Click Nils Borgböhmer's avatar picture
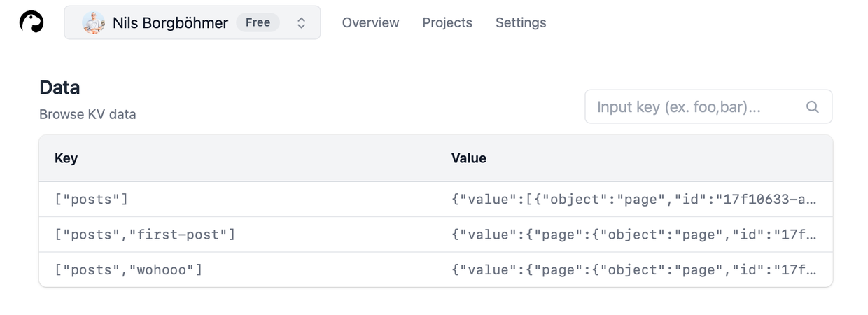Image resolution: width=868 pixels, height=315 pixels. tap(94, 22)
